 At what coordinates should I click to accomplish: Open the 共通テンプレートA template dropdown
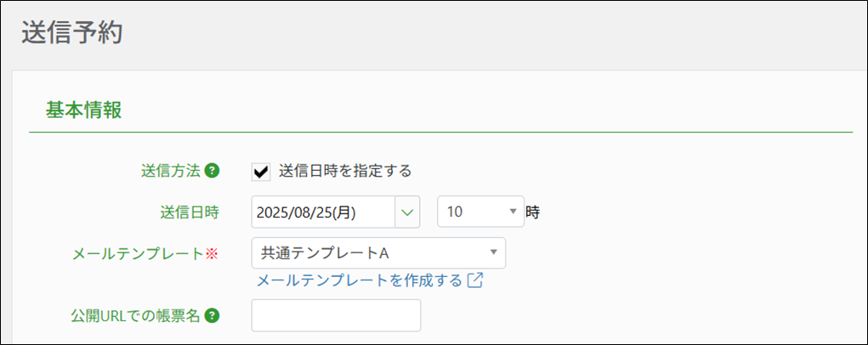(x=377, y=252)
